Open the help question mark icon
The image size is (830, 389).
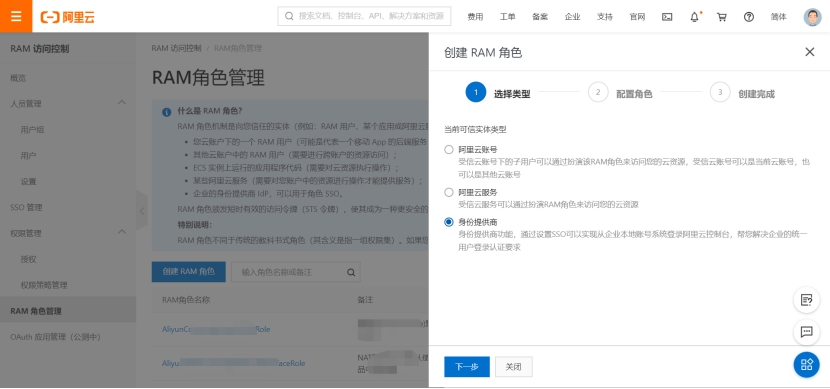click(x=748, y=17)
